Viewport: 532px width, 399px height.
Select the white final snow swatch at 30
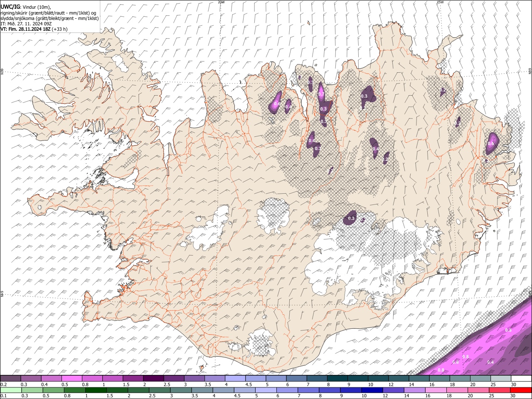[521, 379]
